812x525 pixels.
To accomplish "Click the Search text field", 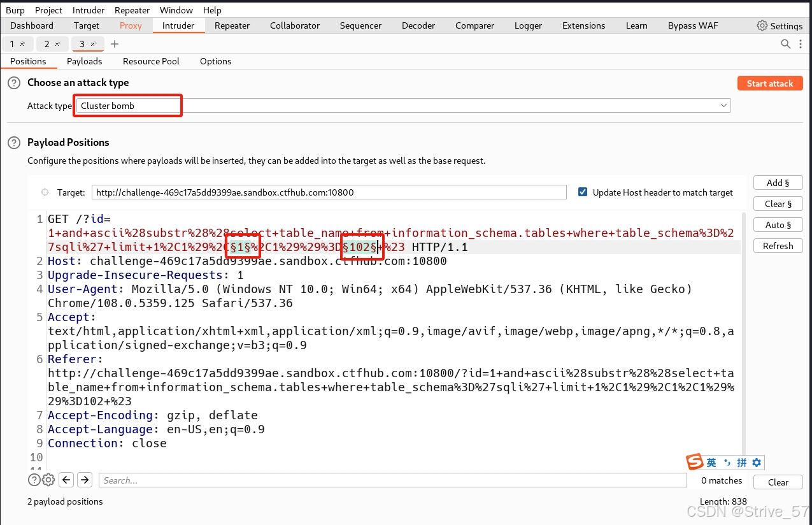I will pyautogui.click(x=392, y=480).
